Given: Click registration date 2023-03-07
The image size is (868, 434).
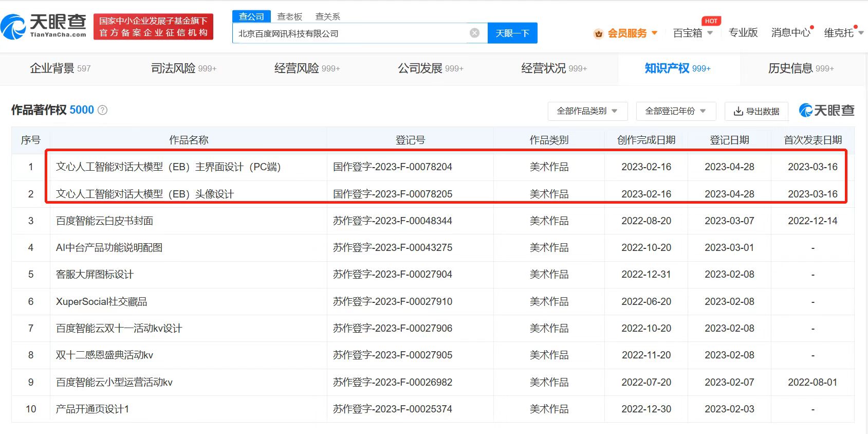Looking at the screenshot, I should (729, 221).
